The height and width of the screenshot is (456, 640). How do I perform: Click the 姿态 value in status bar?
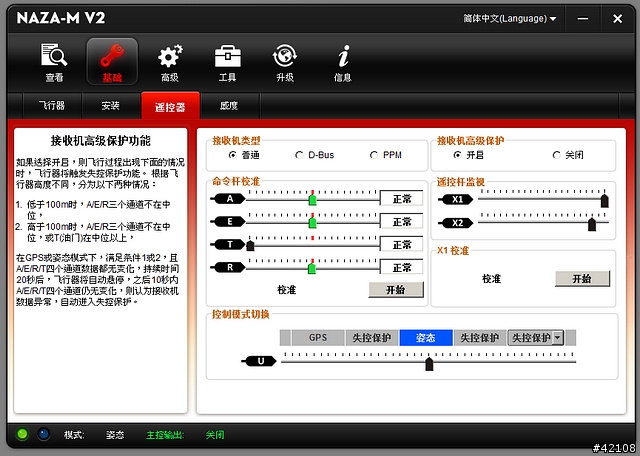(x=115, y=435)
